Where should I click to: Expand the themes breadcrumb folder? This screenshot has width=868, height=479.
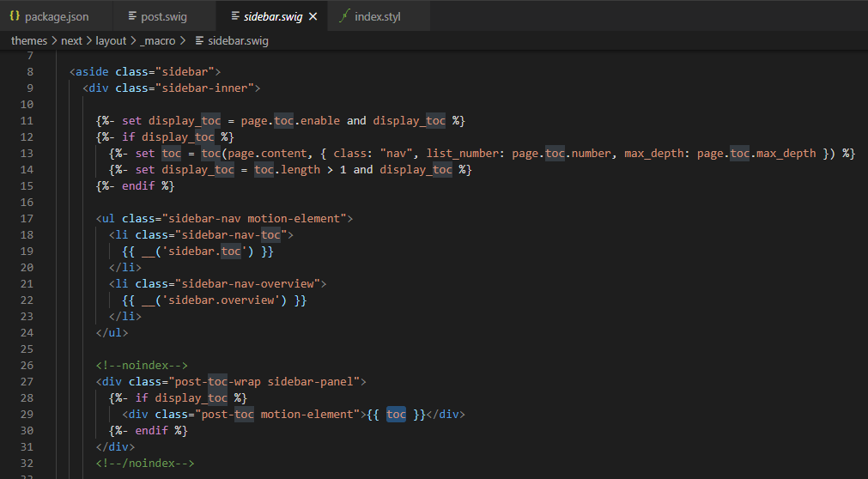(28, 40)
